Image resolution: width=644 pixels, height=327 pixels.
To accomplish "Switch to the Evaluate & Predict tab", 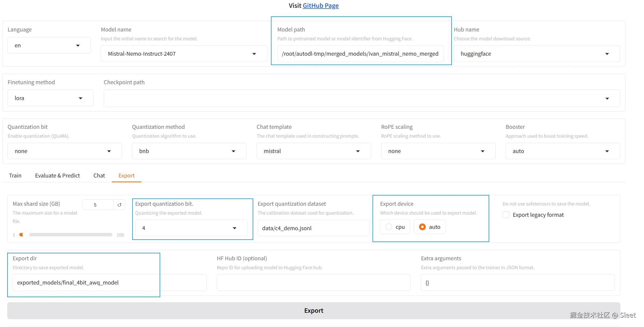I will pos(57,176).
